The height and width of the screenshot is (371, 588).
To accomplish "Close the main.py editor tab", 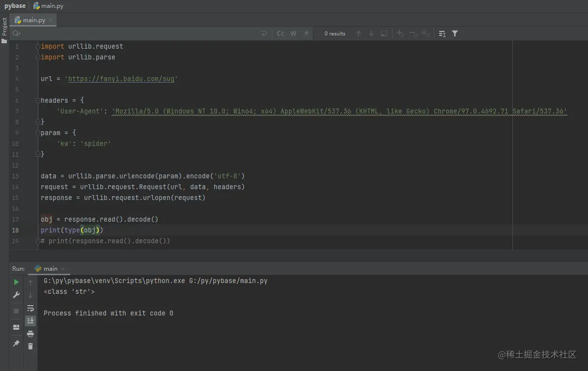I will 51,20.
